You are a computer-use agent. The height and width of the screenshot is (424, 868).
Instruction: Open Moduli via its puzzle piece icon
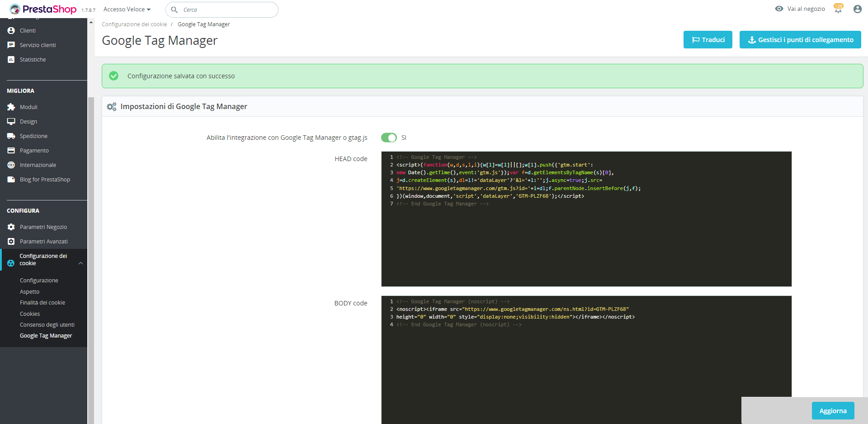coord(11,107)
